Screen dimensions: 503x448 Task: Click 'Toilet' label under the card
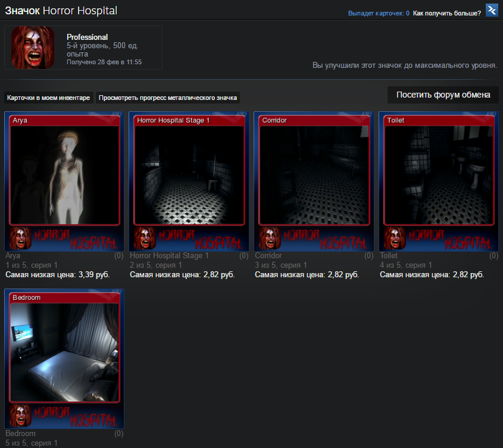[389, 256]
